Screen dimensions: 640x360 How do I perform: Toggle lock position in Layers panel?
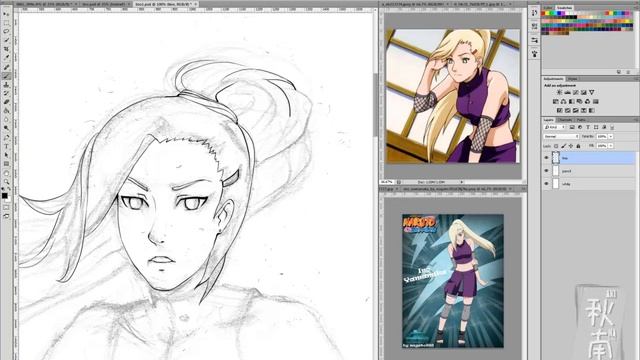point(571,146)
